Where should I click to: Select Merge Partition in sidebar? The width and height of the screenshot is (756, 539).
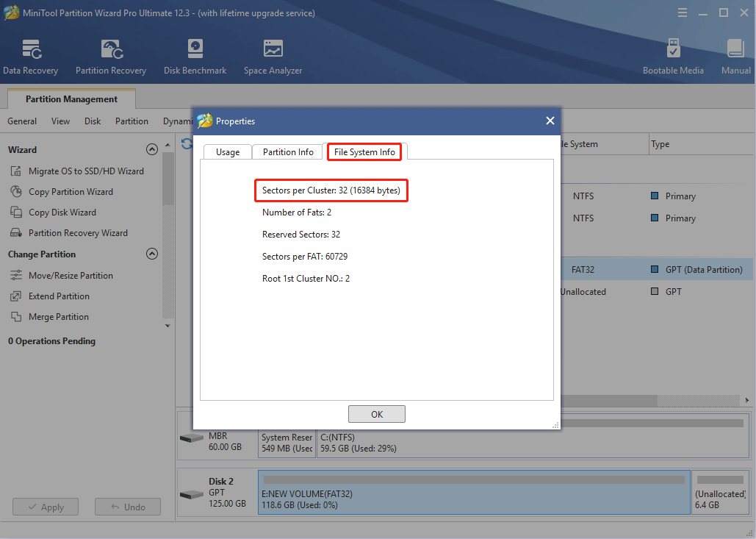(x=58, y=317)
